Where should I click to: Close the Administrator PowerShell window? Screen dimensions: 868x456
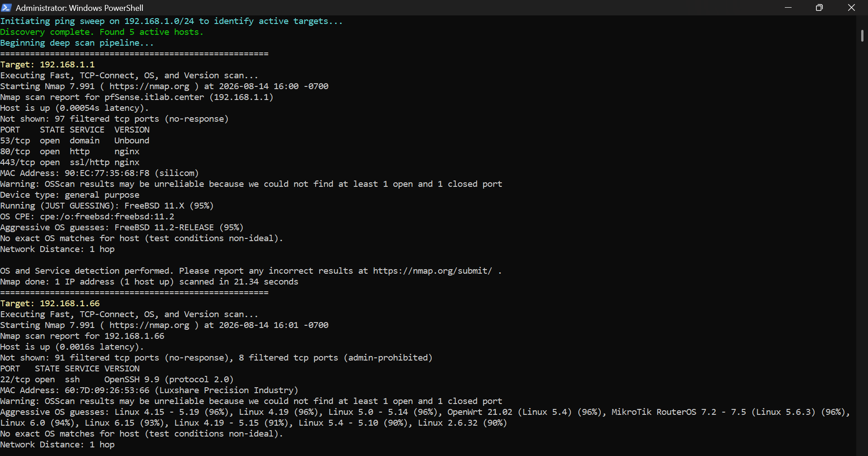tap(851, 8)
